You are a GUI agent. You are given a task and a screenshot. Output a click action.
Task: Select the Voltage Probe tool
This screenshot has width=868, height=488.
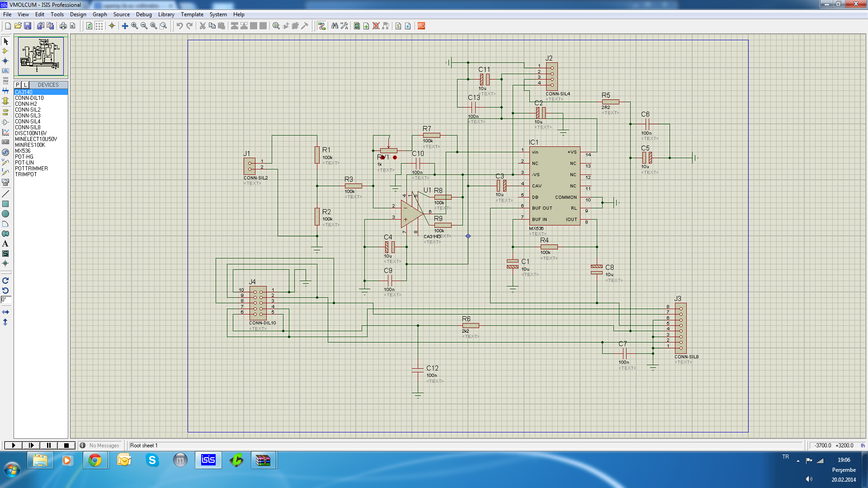[5, 162]
